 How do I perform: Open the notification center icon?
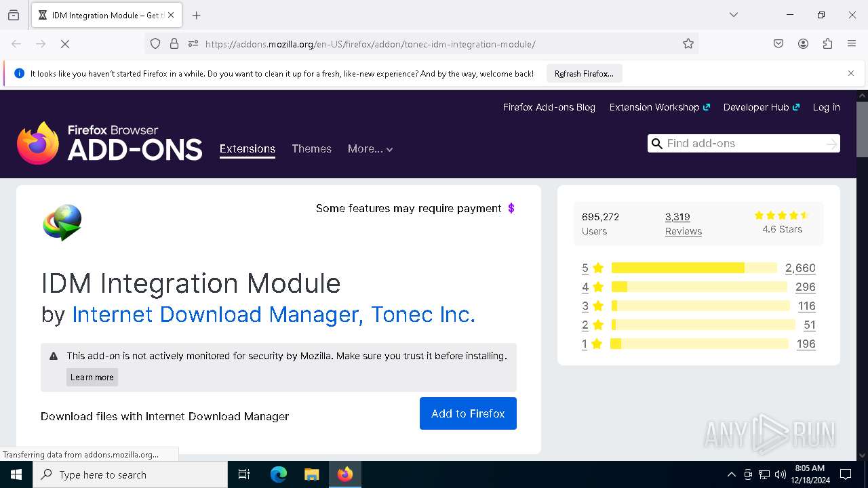(846, 474)
